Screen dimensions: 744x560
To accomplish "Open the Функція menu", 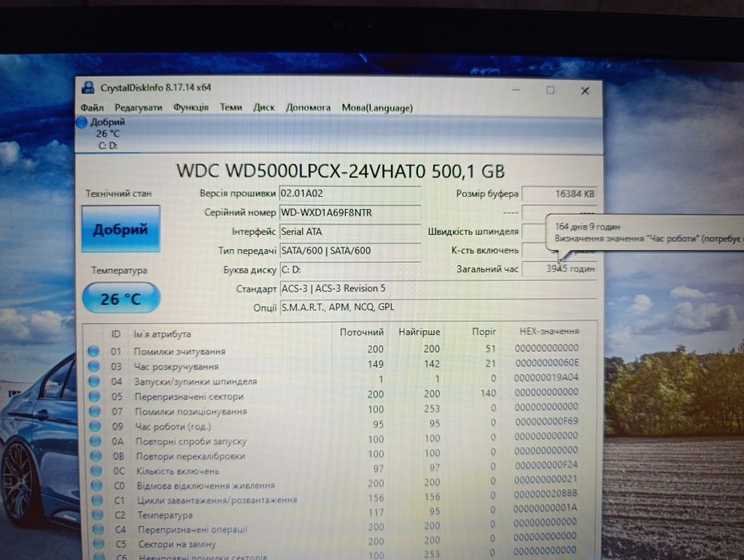I will point(191,107).
